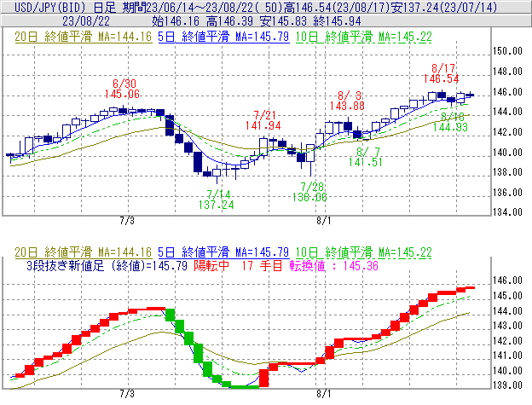The height and width of the screenshot is (405, 532).
Task: Click the 8/7 141.51 trough label
Action: 366,157
